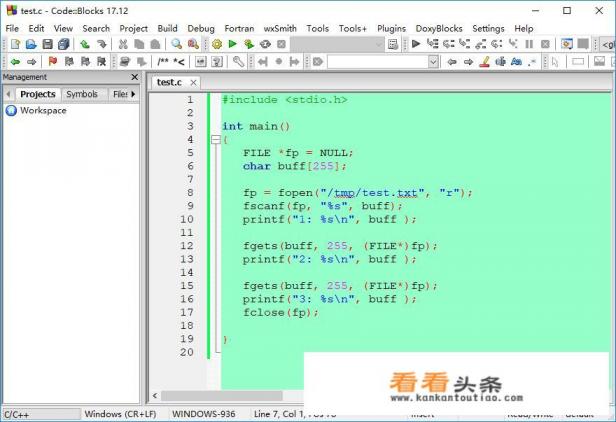The image size is (616, 422).
Task: Select the Workspace tree item
Action: (x=43, y=110)
